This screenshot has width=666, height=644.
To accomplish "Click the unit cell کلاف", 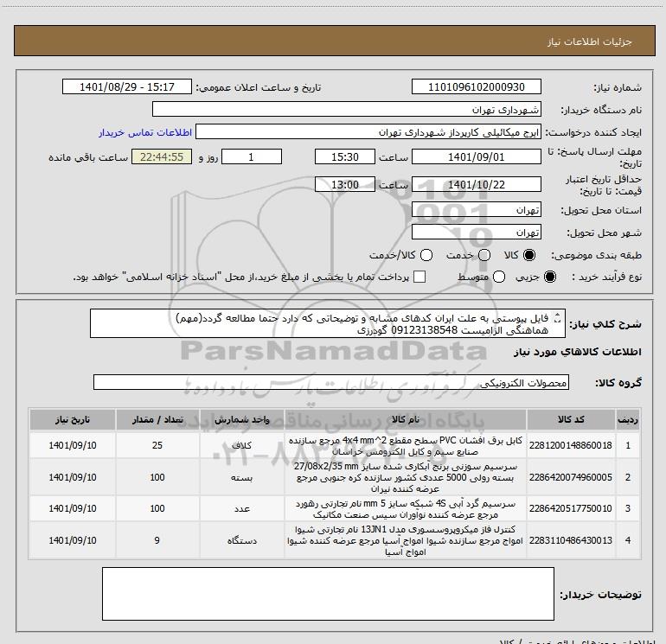I will pos(241,445).
